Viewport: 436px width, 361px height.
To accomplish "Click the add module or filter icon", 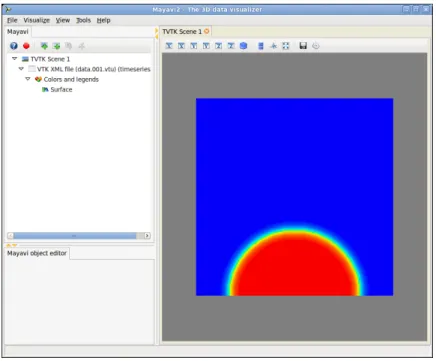I will coord(56,46).
